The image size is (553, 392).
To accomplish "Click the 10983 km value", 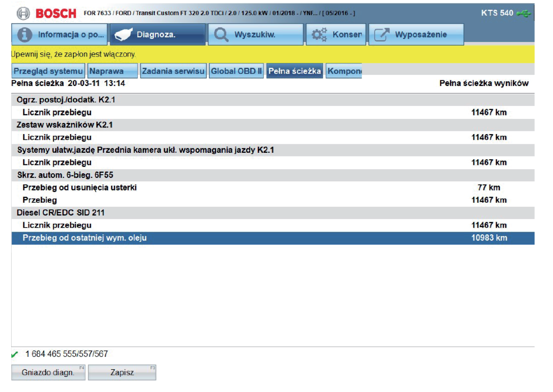I will [x=489, y=238].
